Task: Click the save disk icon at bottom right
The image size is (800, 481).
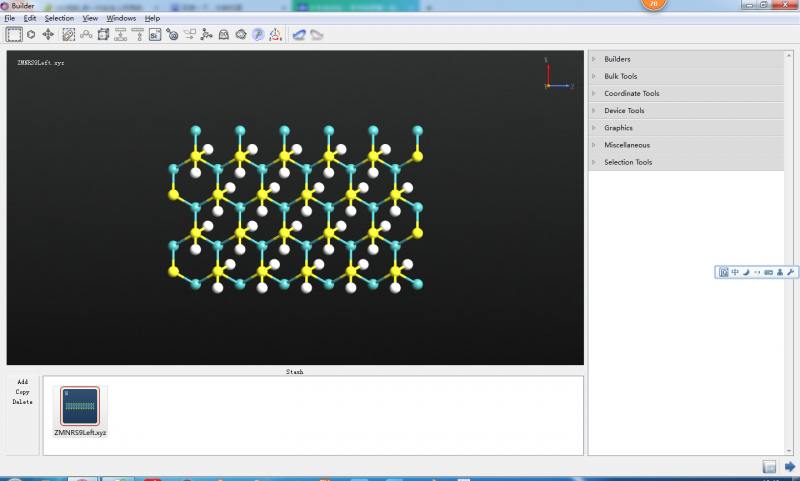Action: (769, 467)
